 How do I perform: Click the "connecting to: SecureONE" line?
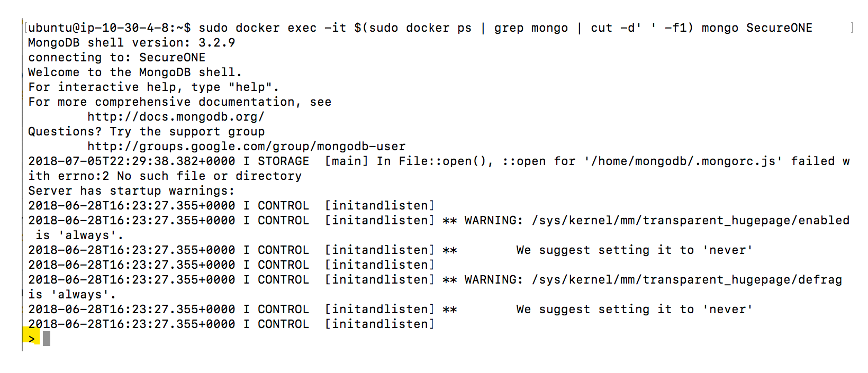coord(116,58)
